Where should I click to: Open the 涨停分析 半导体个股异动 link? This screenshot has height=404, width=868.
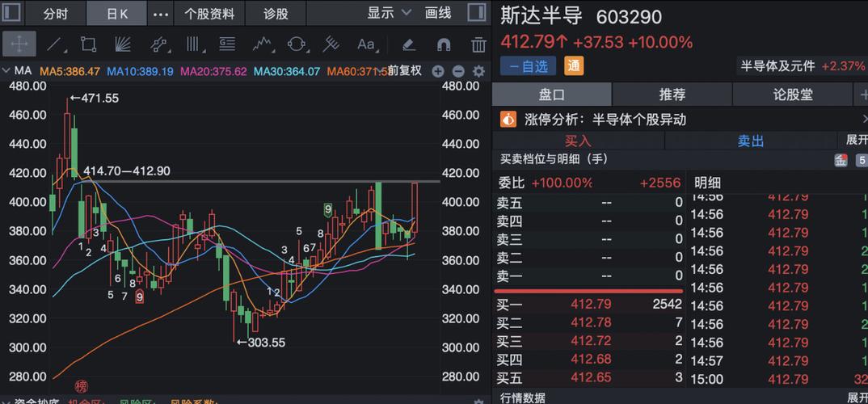[x=605, y=119]
